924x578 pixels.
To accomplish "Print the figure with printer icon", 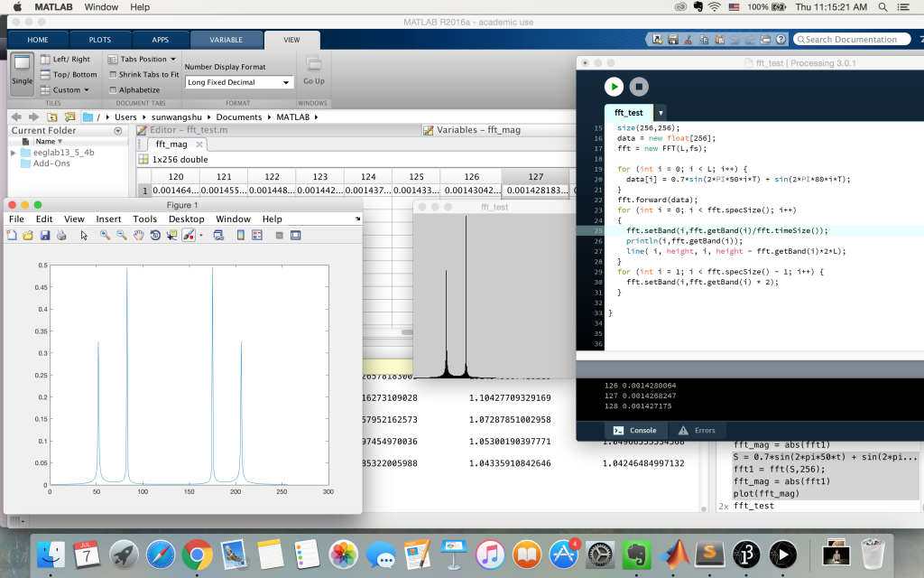I will tap(61, 236).
